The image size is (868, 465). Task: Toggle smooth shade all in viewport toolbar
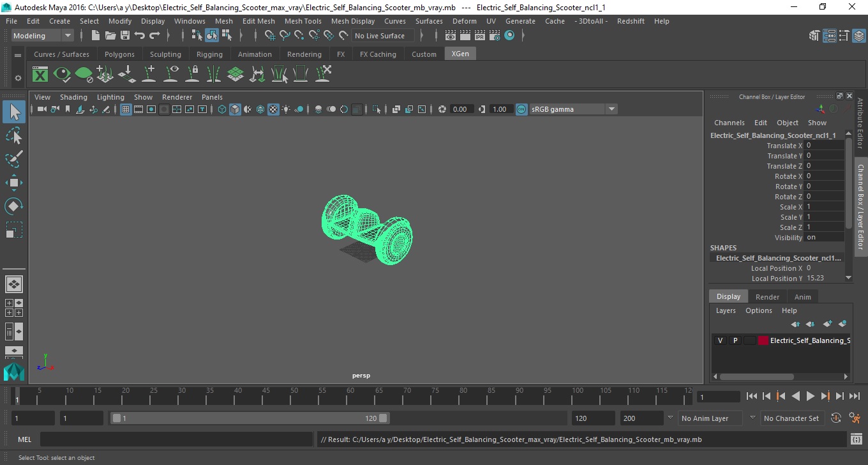(236, 109)
